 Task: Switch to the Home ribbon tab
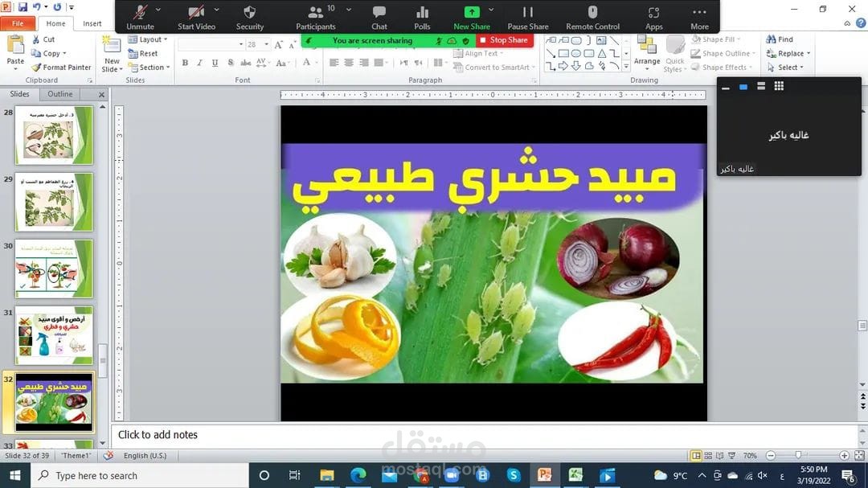[55, 23]
